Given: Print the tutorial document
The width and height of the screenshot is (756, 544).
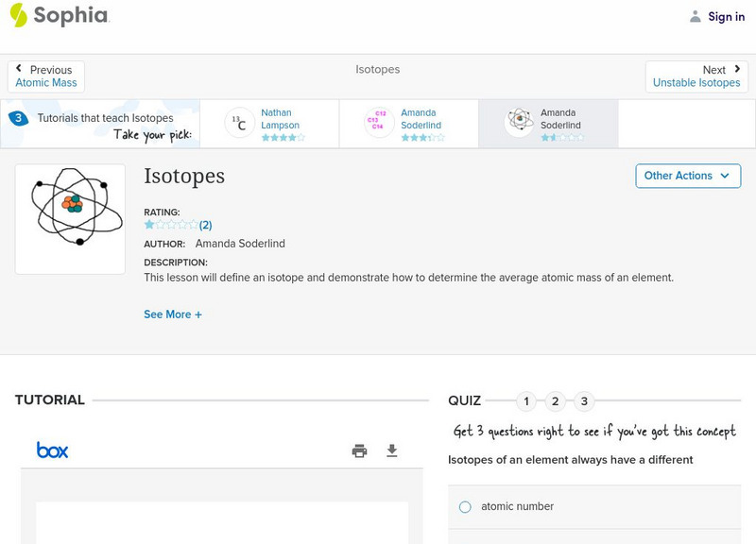Looking at the screenshot, I should coord(359,450).
